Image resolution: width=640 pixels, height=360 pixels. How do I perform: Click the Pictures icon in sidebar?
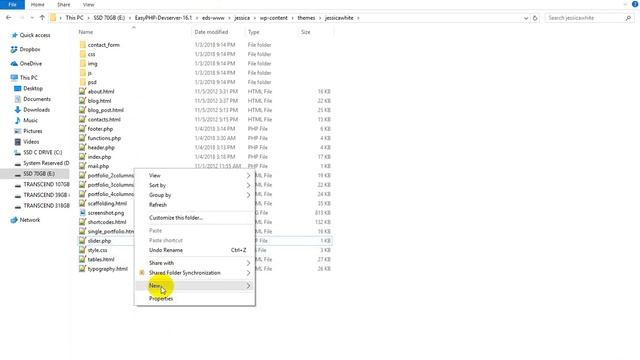click(18, 131)
